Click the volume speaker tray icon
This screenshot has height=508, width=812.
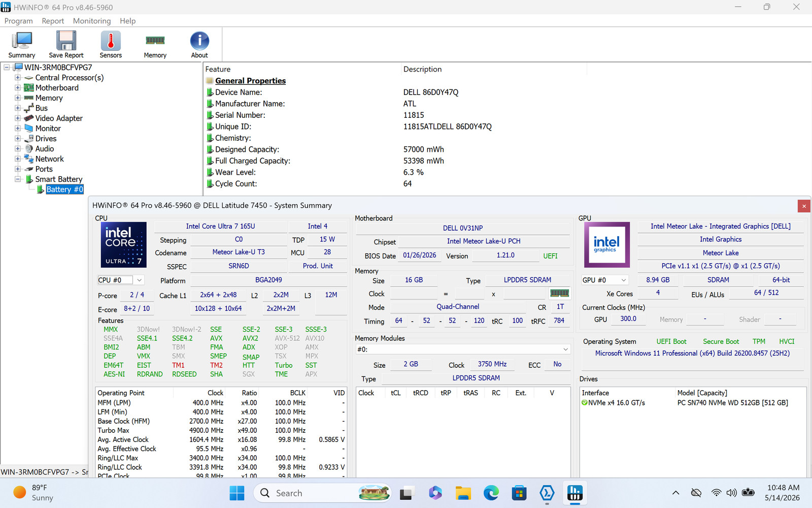click(x=731, y=493)
